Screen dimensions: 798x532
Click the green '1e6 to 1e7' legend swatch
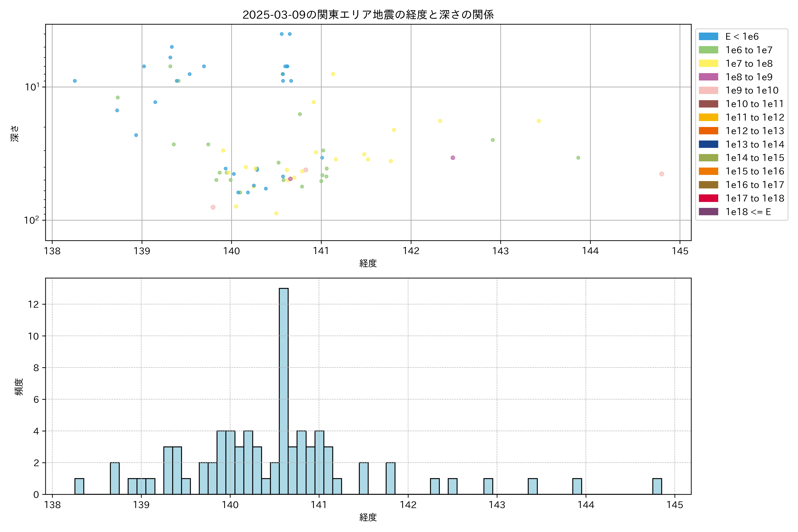point(708,50)
